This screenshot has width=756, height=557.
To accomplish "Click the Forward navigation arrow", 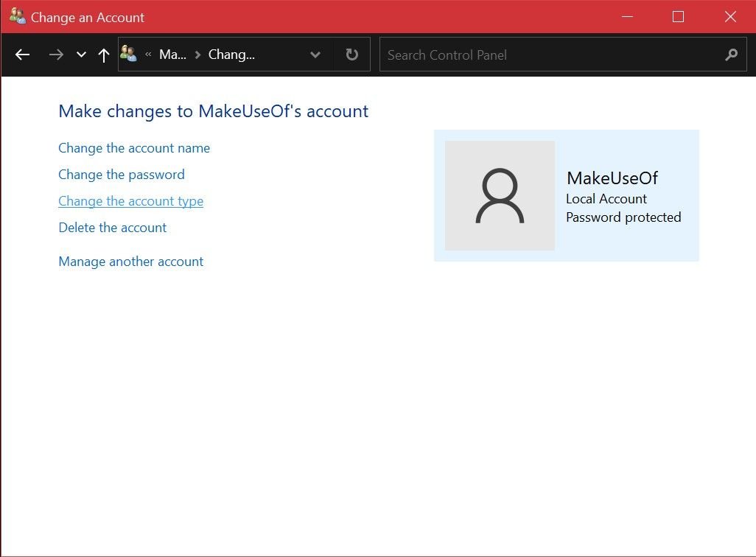I will (x=56, y=55).
